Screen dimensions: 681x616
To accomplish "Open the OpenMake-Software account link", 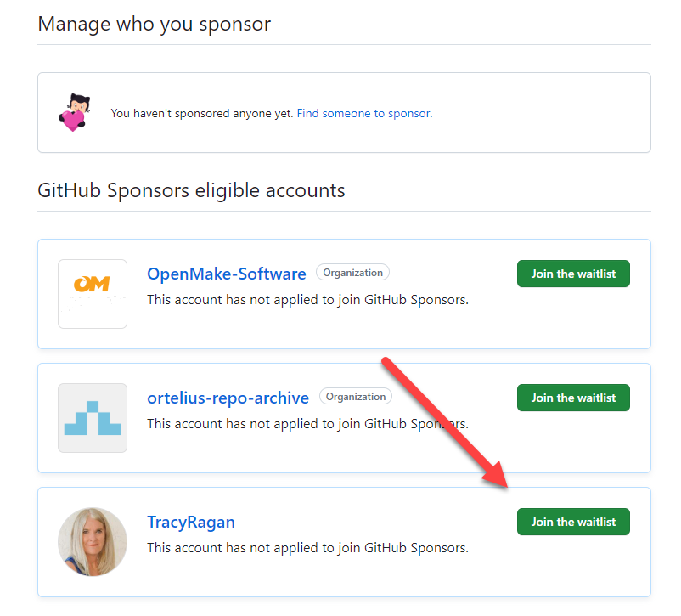I will coord(227,274).
